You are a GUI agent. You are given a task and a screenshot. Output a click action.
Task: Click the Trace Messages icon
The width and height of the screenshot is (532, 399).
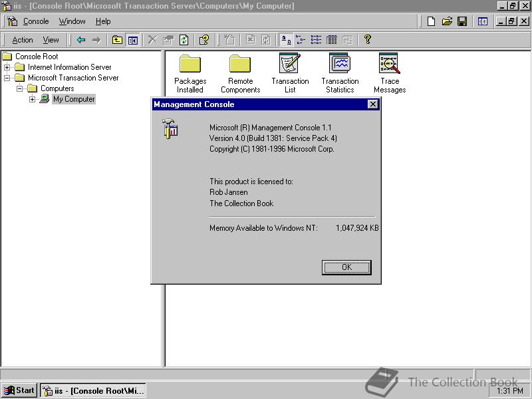(390, 63)
